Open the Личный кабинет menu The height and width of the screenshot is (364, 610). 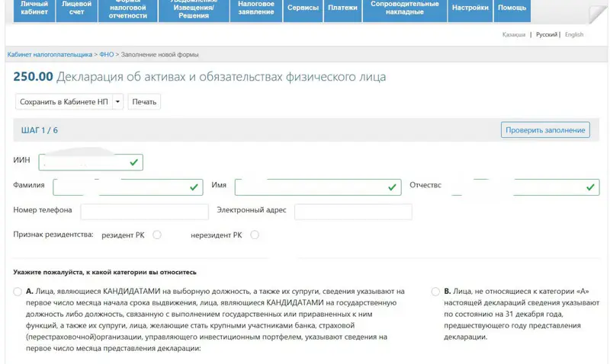coord(34,9)
